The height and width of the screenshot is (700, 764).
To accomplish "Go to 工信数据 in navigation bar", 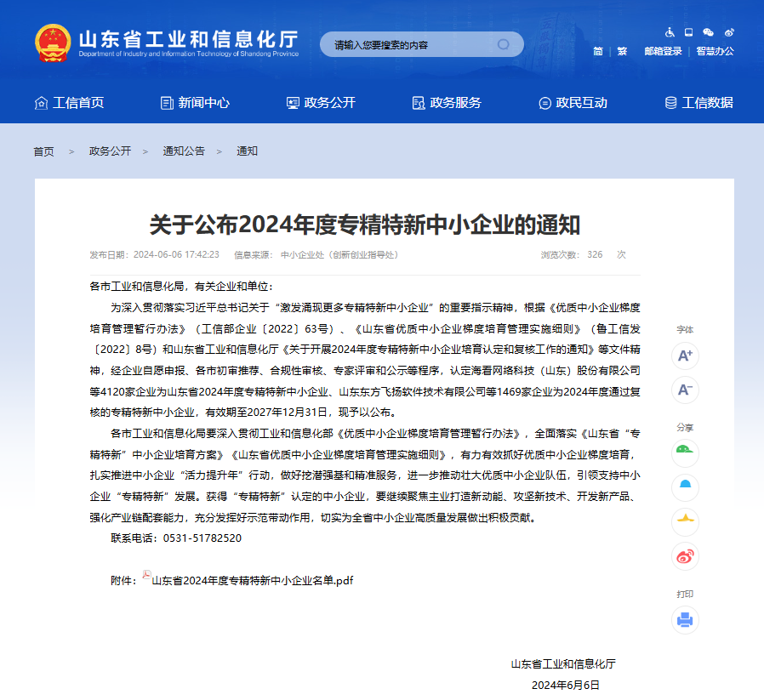I will click(698, 103).
